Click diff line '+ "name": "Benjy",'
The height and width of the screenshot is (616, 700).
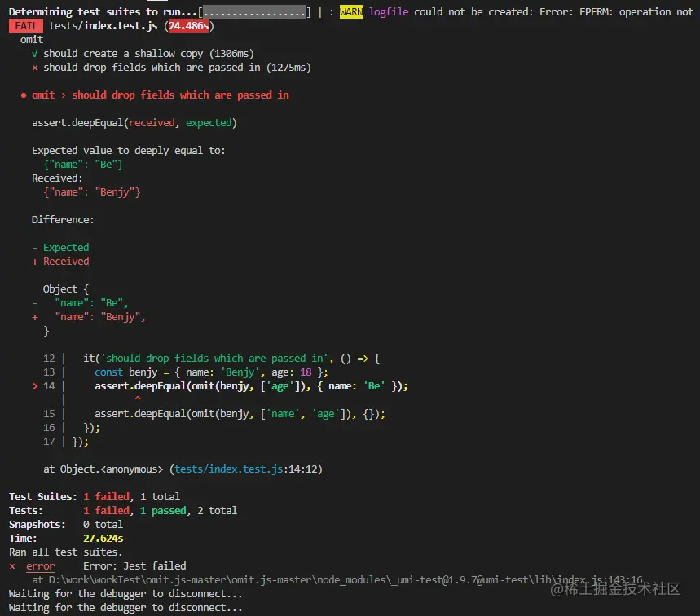point(89,316)
